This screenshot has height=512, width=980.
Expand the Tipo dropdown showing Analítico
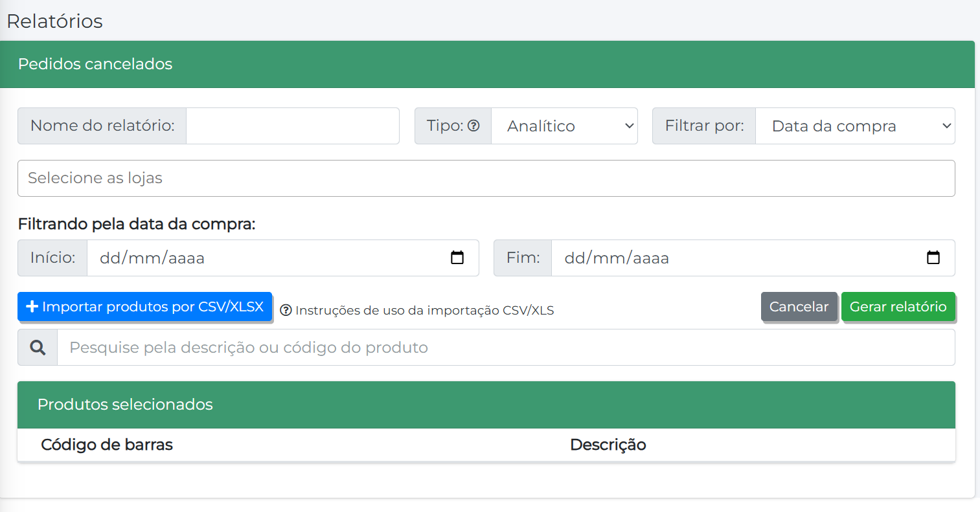[564, 126]
